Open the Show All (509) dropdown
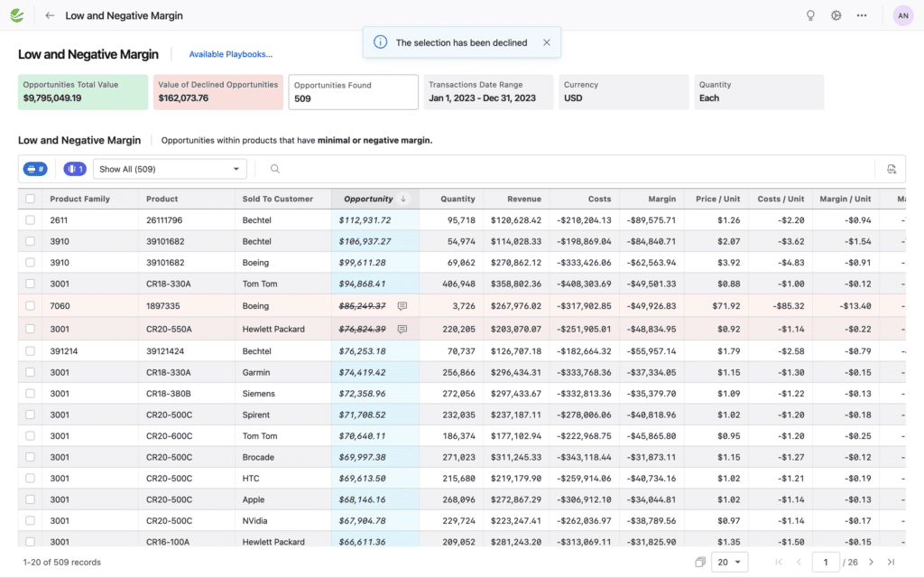924x578 pixels. click(170, 169)
